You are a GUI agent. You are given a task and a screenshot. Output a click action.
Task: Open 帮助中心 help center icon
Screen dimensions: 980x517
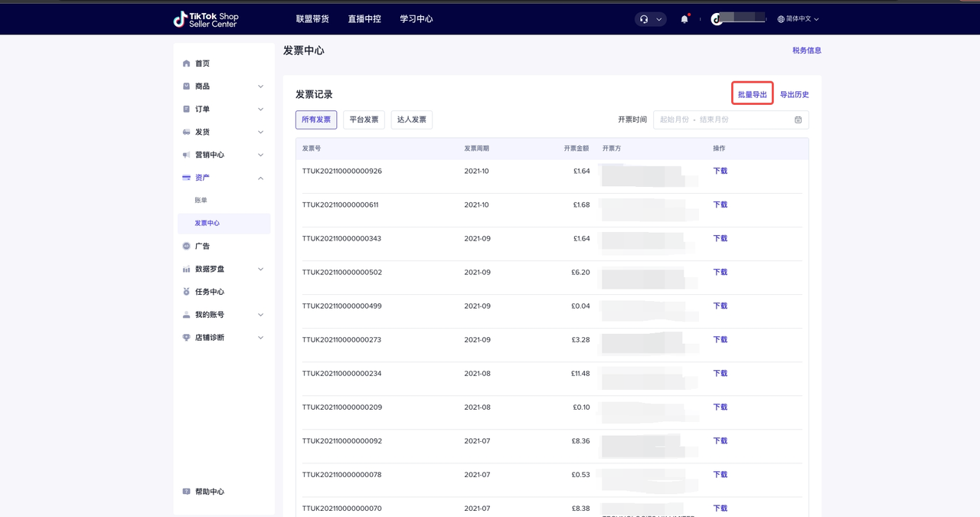(186, 492)
